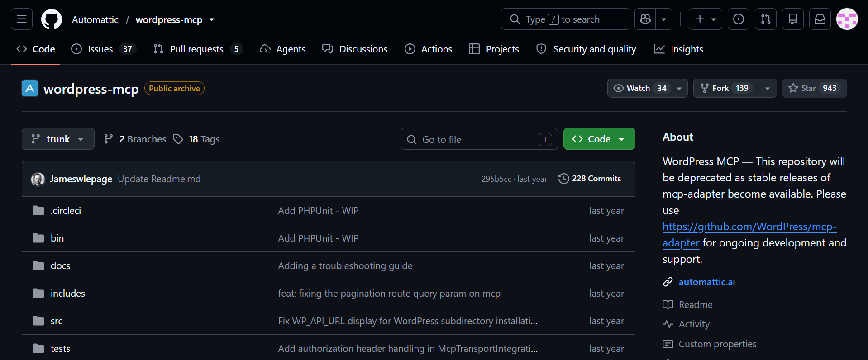Switch to the Discussions tab

pos(355,49)
